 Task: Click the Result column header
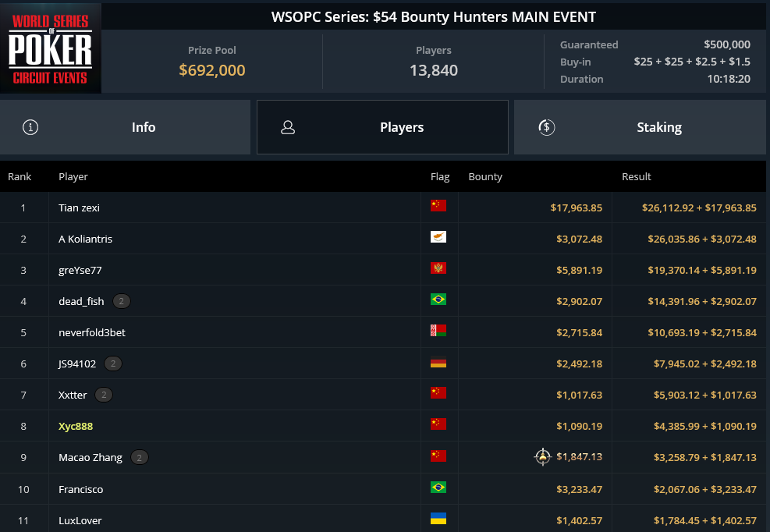[x=637, y=176]
